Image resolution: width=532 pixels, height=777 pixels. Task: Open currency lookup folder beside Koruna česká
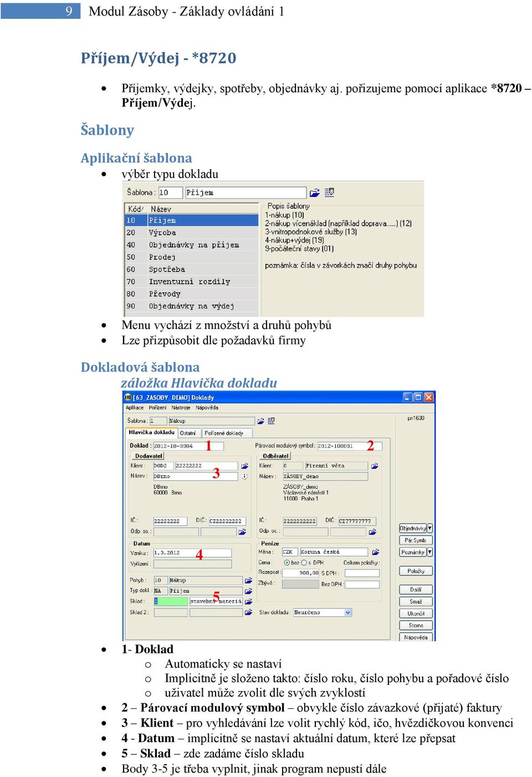(375, 552)
